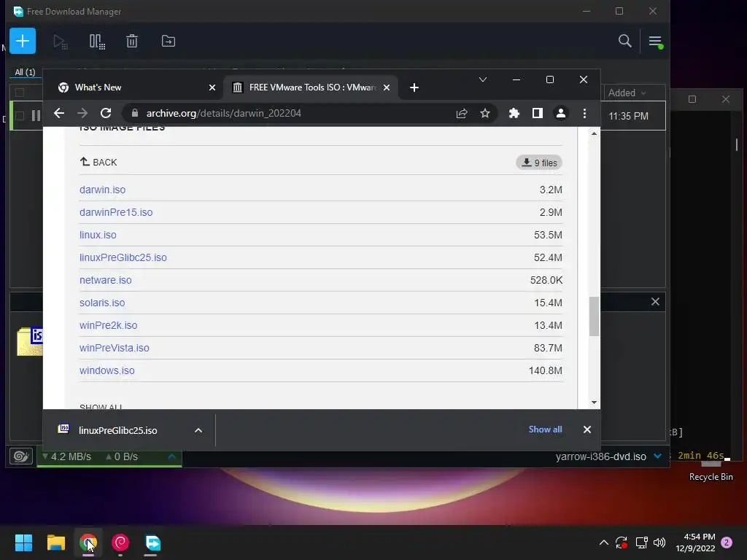The width and height of the screenshot is (747, 560).
Task: Open downloaded linuxPreGlibc25.iso from shelf
Action: [117, 430]
